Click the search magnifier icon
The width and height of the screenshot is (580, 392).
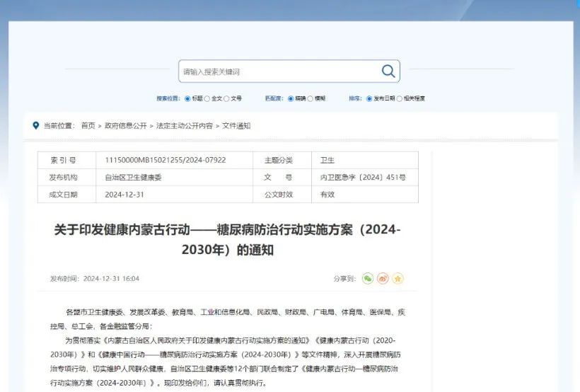click(388, 71)
